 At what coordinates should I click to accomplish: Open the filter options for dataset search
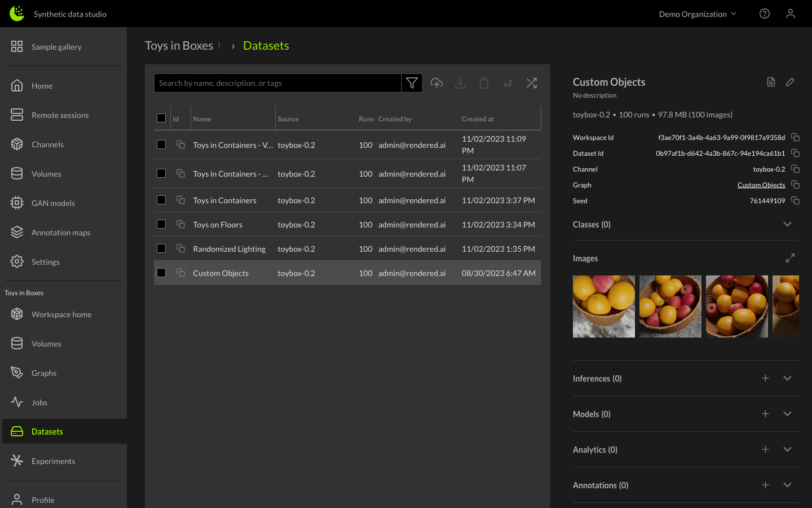point(412,82)
